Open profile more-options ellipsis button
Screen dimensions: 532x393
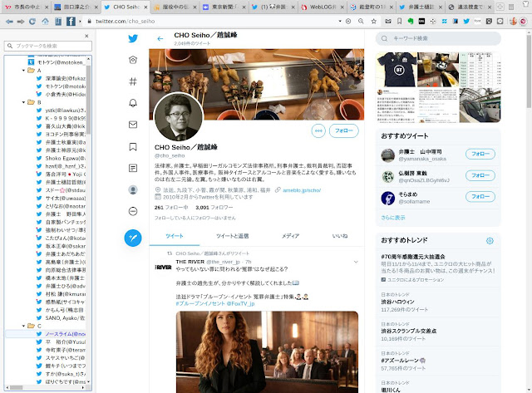(x=318, y=131)
